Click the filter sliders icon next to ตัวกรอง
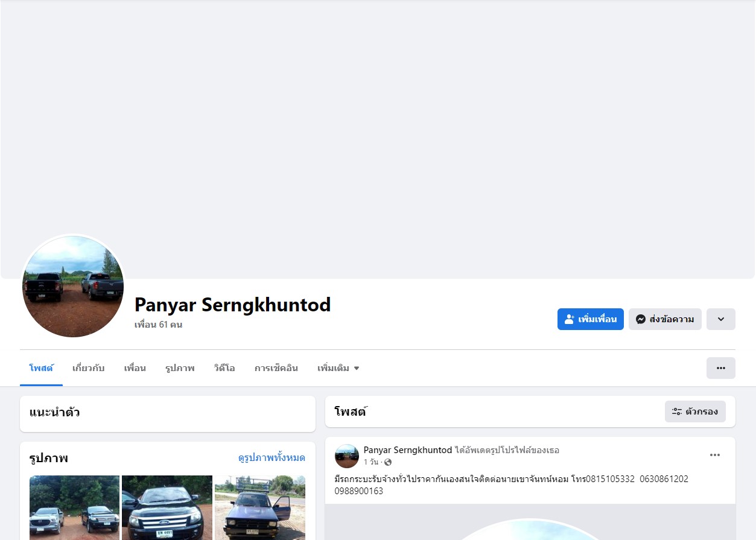Screen dimensions: 756x540 click(x=677, y=411)
